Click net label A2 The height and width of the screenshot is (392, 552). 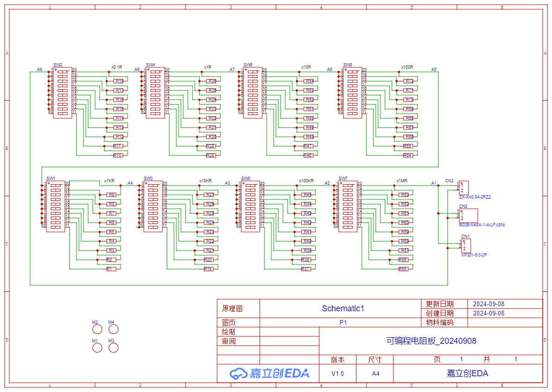[327, 183]
